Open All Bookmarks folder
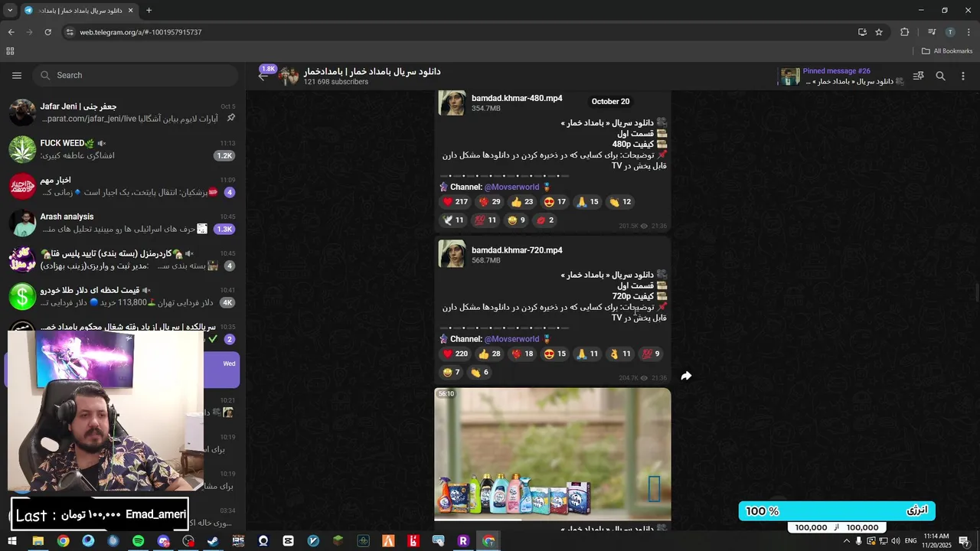 point(947,51)
